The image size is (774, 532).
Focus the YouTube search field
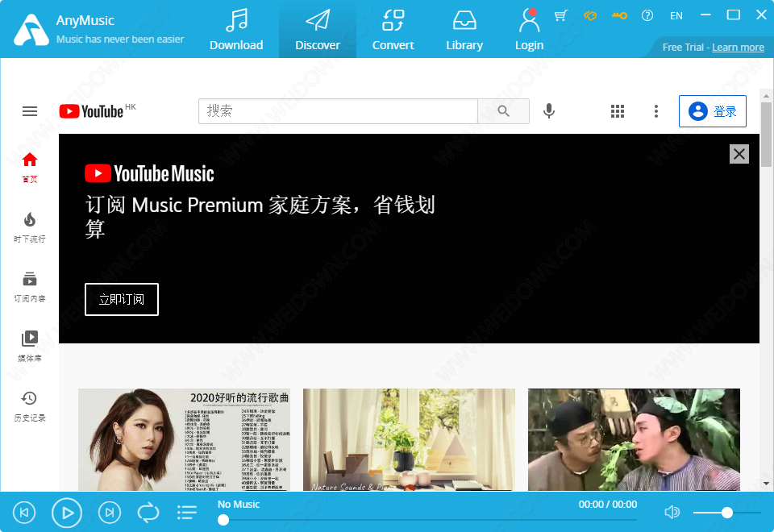(x=338, y=111)
